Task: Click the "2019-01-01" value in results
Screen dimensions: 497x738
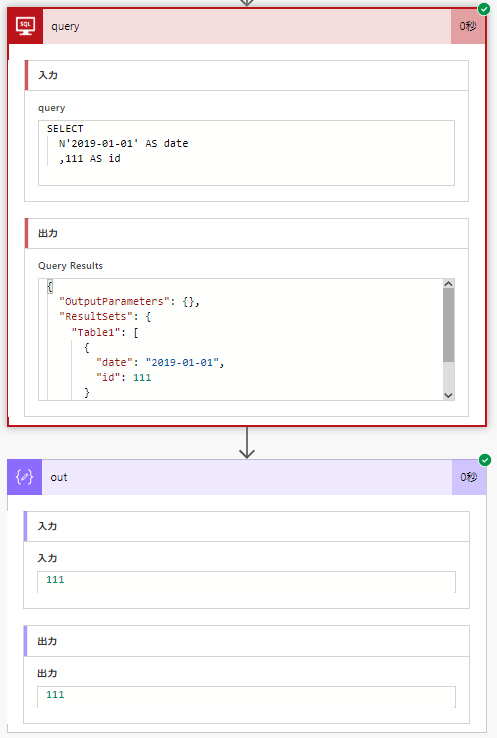Action: pos(183,362)
